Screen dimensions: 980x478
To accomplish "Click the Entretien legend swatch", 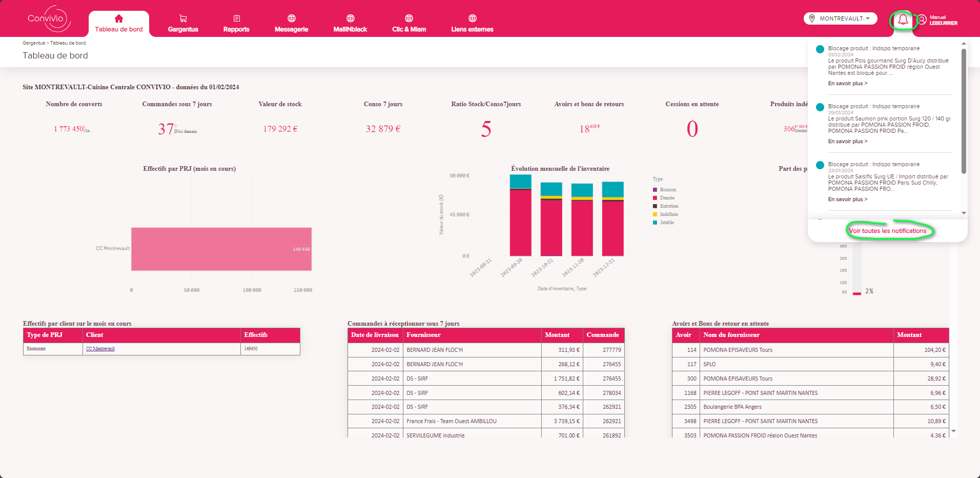I will 655,206.
